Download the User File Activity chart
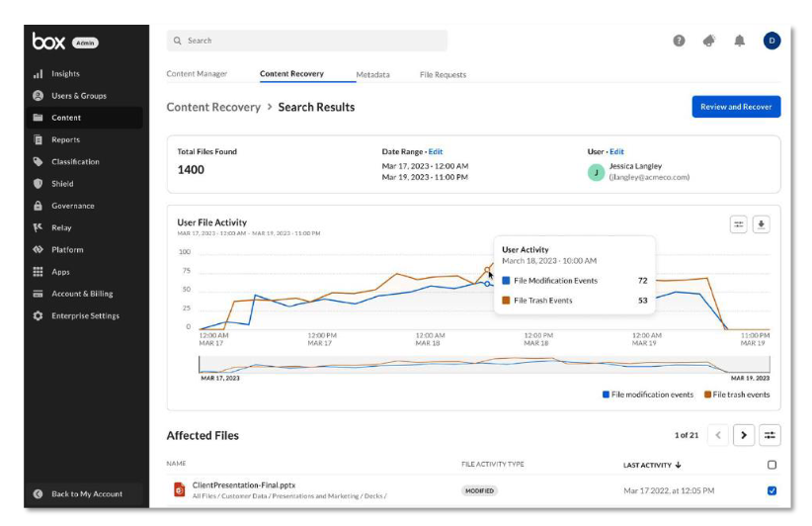This screenshot has height=526, width=812. 762,224
